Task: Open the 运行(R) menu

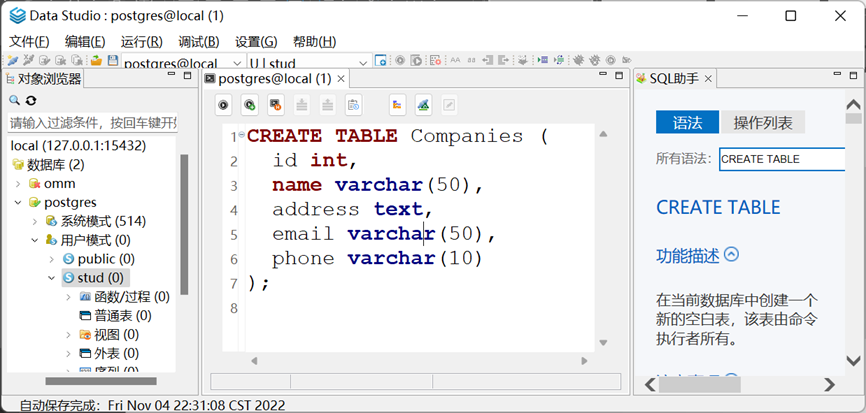Action: click(141, 41)
